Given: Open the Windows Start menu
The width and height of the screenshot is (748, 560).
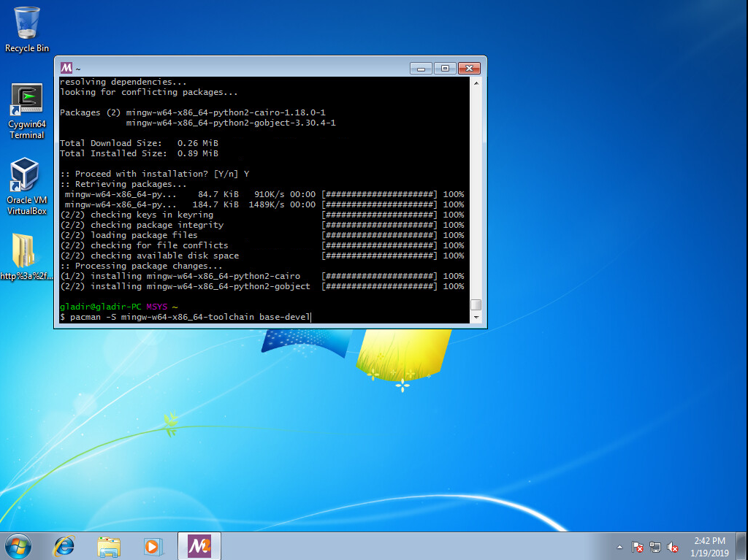Looking at the screenshot, I should click(x=18, y=545).
